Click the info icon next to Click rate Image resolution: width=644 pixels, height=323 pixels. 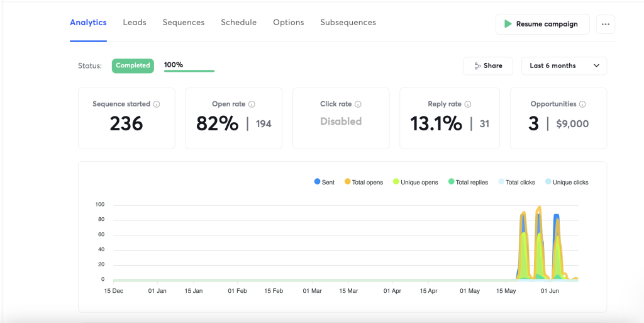point(358,105)
